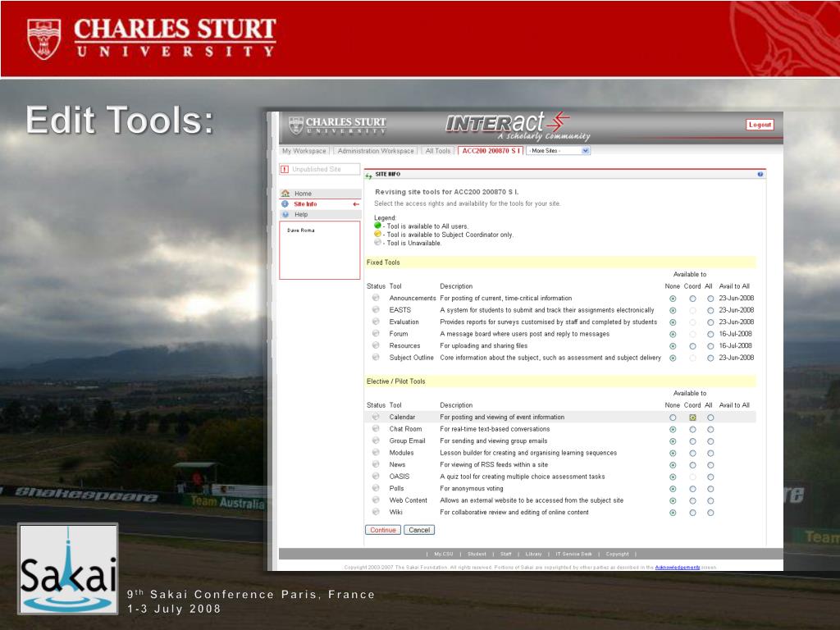Open the More Sites dropdown

[558, 151]
